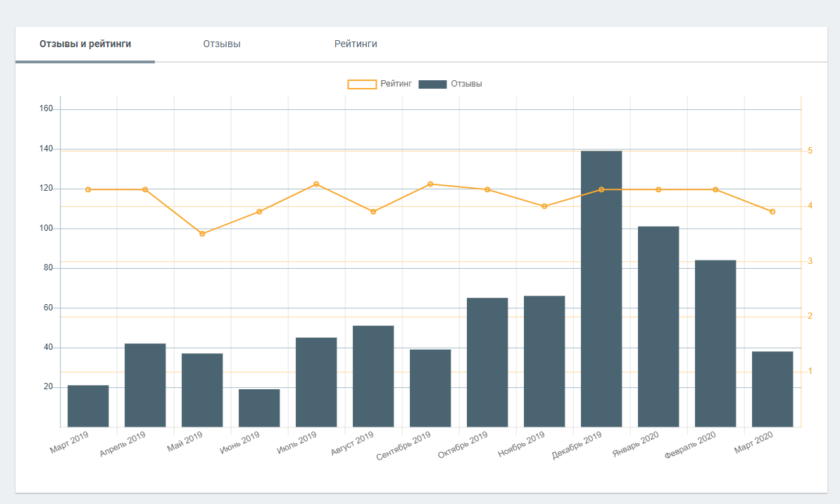Toggle the Отзывы legend series
This screenshot has width=840, height=504.
(x=466, y=84)
